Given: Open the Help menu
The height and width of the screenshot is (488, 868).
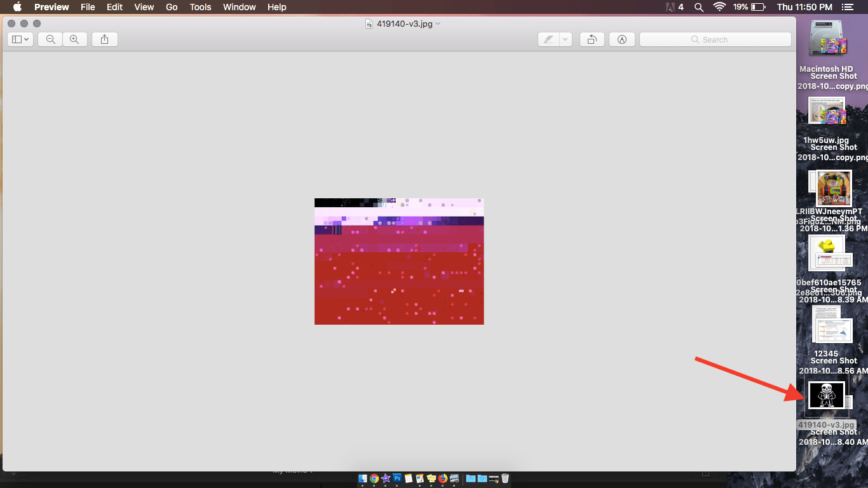Looking at the screenshot, I should (277, 7).
